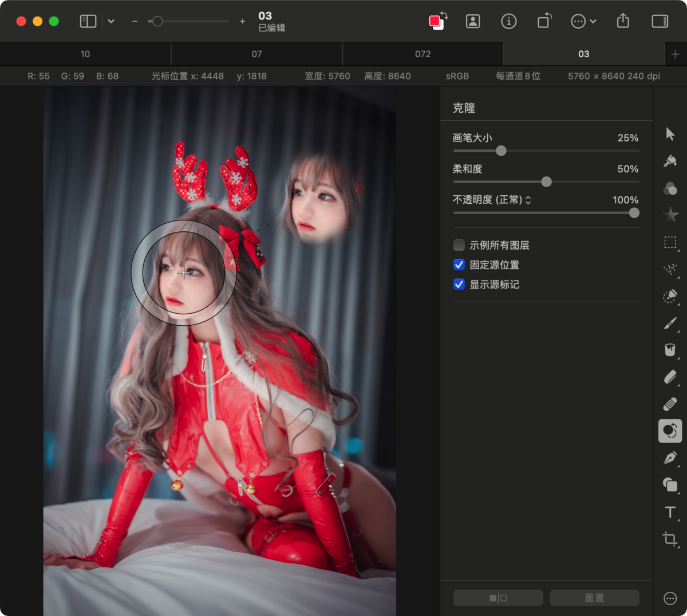Open the Color Adjustments tool
Screen dimensions: 687x616
(670, 188)
